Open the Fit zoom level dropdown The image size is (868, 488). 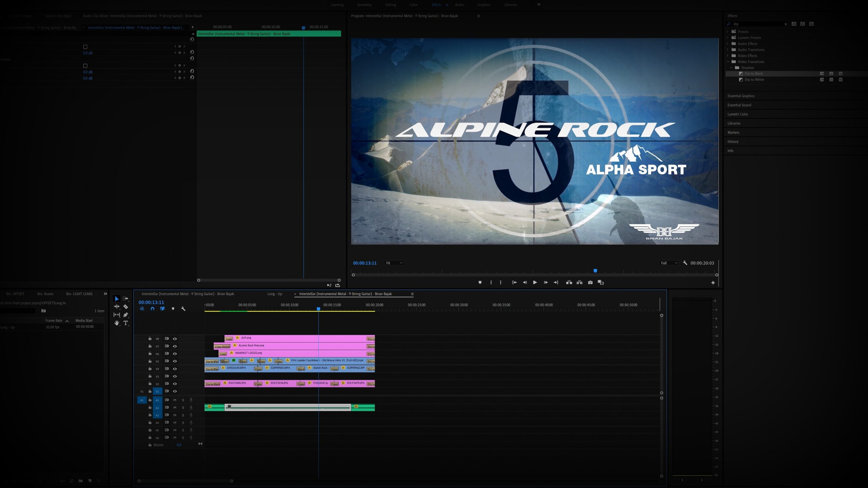(x=394, y=263)
